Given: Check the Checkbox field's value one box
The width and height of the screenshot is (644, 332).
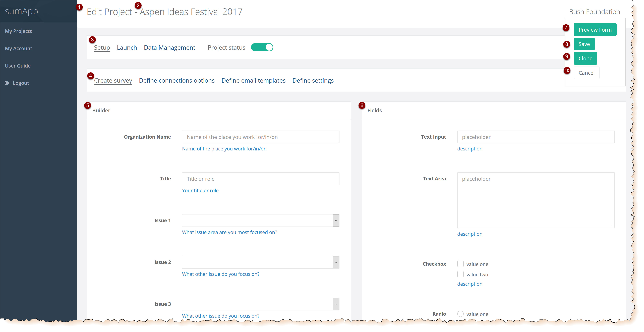Looking at the screenshot, I should (x=460, y=264).
